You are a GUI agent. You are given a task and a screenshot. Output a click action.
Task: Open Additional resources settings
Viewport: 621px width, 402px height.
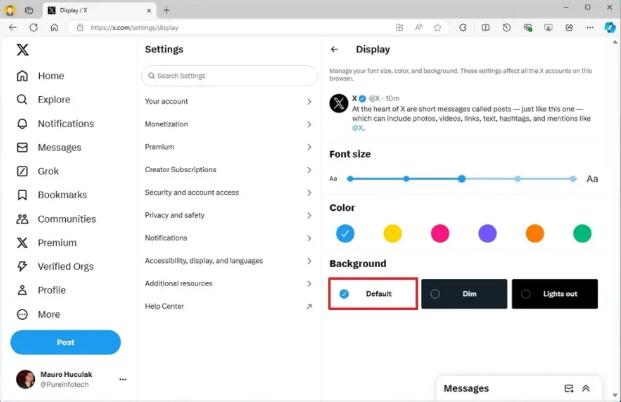(x=229, y=284)
